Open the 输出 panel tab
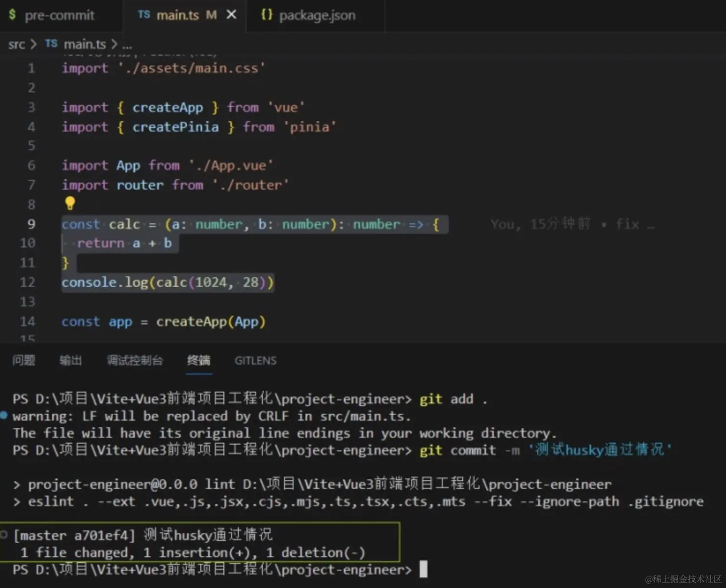The image size is (726, 588). tap(71, 360)
